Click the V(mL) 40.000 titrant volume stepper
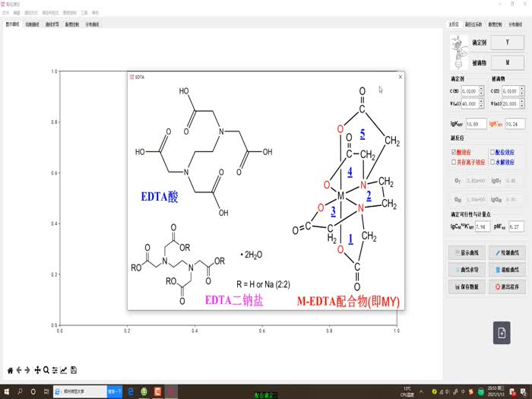532x399 pixels. (469, 103)
